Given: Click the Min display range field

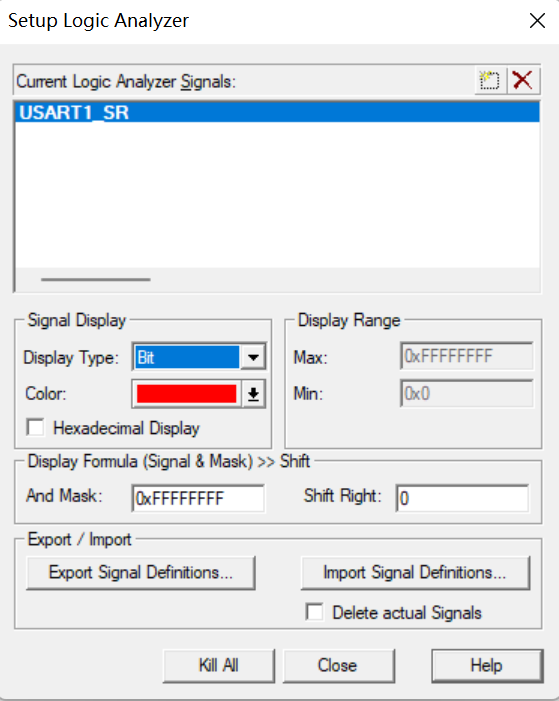Looking at the screenshot, I should [x=466, y=393].
